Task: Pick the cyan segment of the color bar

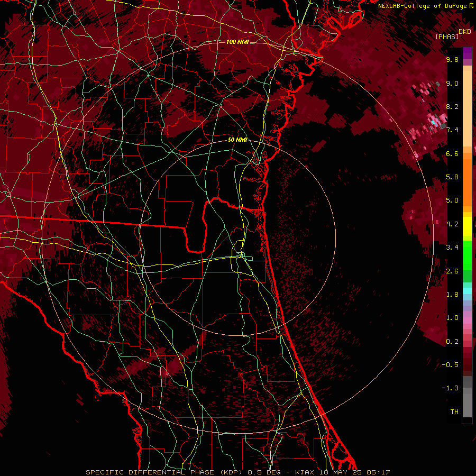Action: [467, 291]
